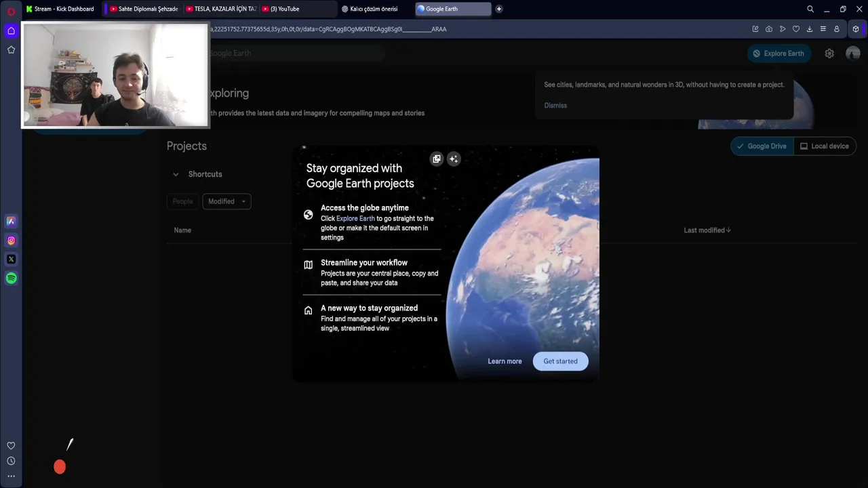Click the Explore Earth button at top
This screenshot has height=488, width=868.
click(x=778, y=54)
